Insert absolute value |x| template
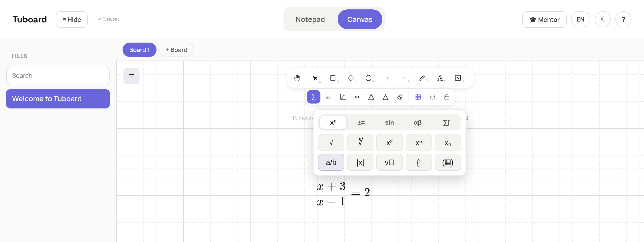Screen dimensions: 644x242 360,162
